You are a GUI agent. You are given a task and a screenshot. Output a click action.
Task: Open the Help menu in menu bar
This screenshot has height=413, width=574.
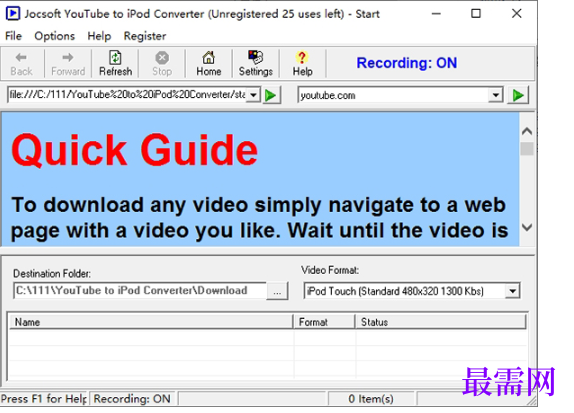coord(99,36)
